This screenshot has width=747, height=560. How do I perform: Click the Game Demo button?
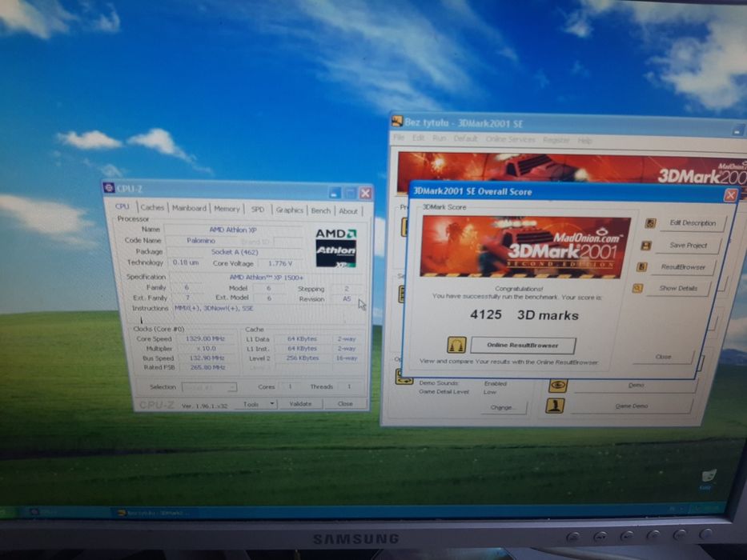pos(631,406)
